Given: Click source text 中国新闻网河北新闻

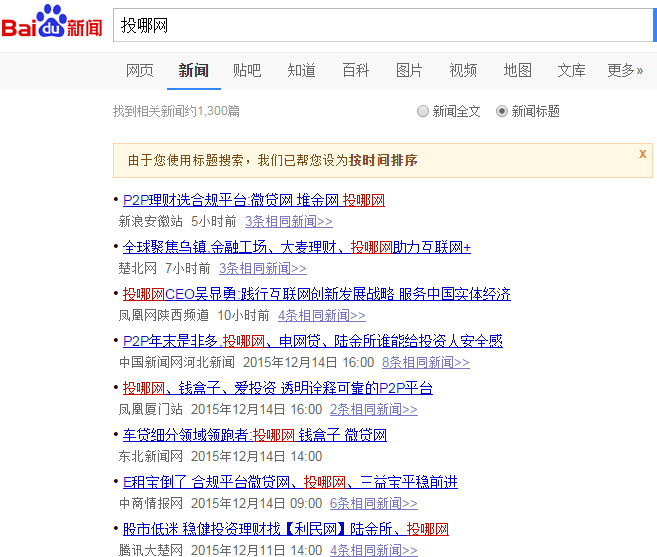Looking at the screenshot, I should [176, 362].
